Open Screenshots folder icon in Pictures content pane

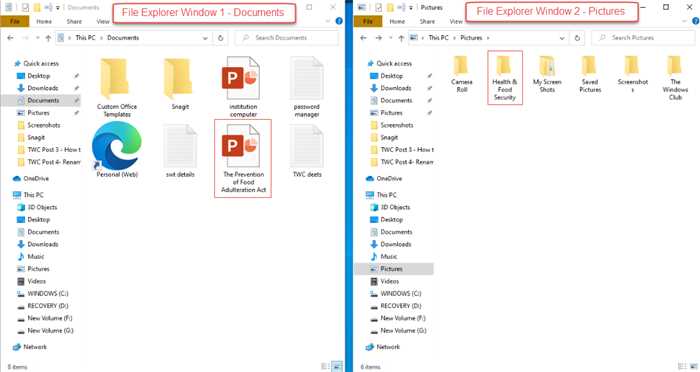633,75
